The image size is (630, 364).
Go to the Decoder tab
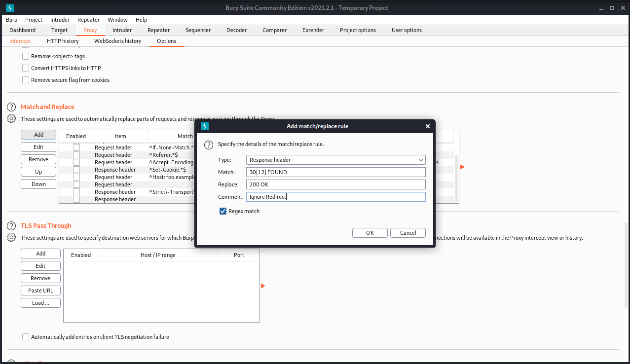click(237, 30)
